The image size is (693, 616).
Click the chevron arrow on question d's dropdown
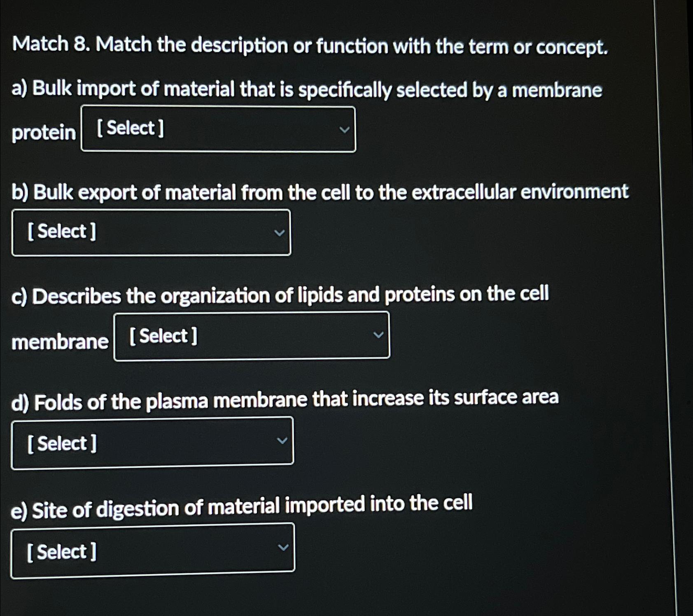(283, 441)
